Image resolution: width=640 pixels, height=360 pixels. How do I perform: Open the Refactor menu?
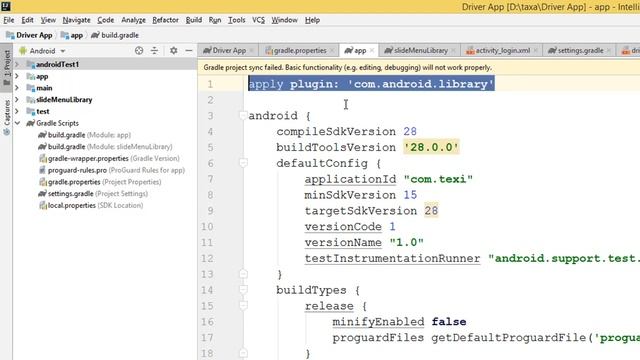click(165, 20)
